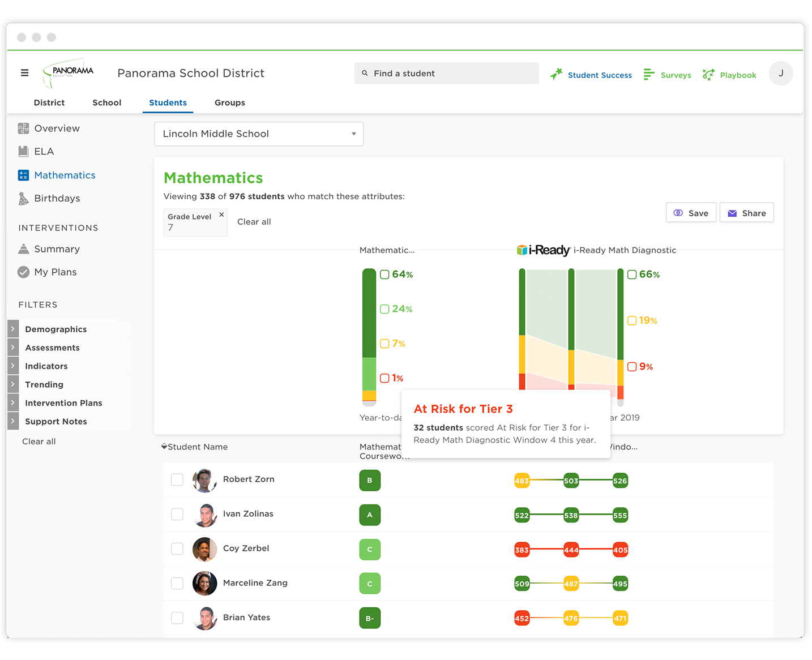
Task: Switch to the Groups tab
Action: (x=229, y=102)
